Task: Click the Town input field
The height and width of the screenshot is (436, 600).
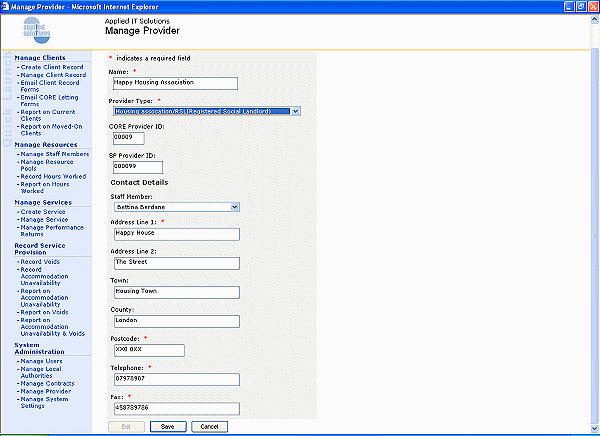Action: point(177,292)
